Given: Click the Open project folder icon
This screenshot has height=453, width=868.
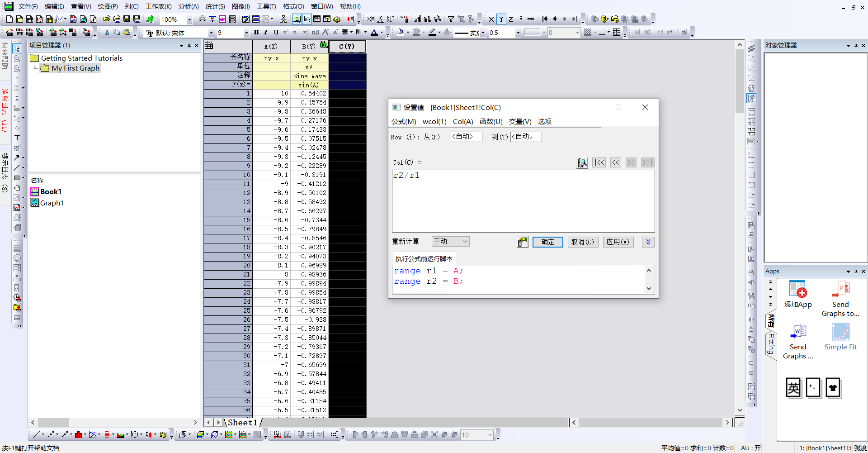Looking at the screenshot, I should click(x=107, y=19).
